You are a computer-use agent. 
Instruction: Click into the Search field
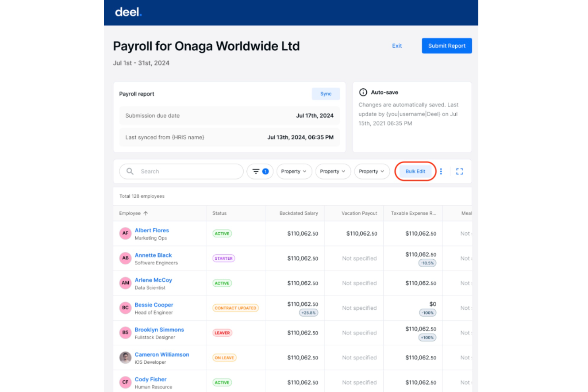pos(182,172)
